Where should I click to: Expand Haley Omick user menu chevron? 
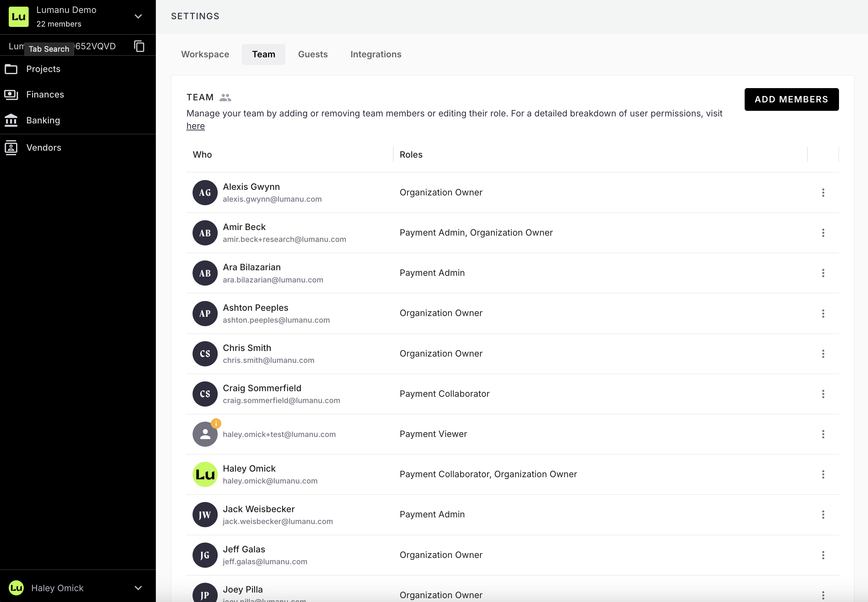coord(138,588)
